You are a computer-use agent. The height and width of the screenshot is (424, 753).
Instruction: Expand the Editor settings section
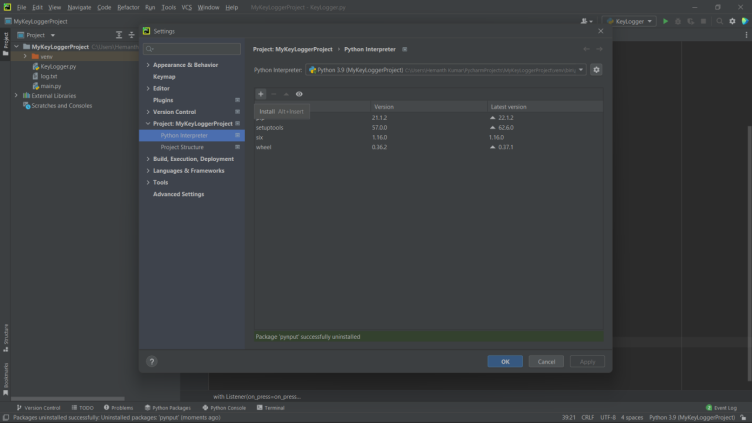tap(148, 88)
